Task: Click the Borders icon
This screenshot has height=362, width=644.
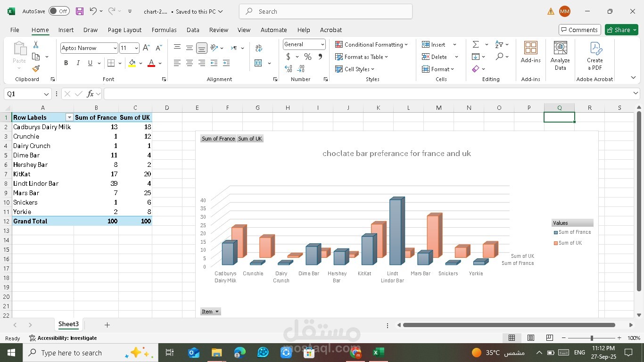Action: pos(111,63)
